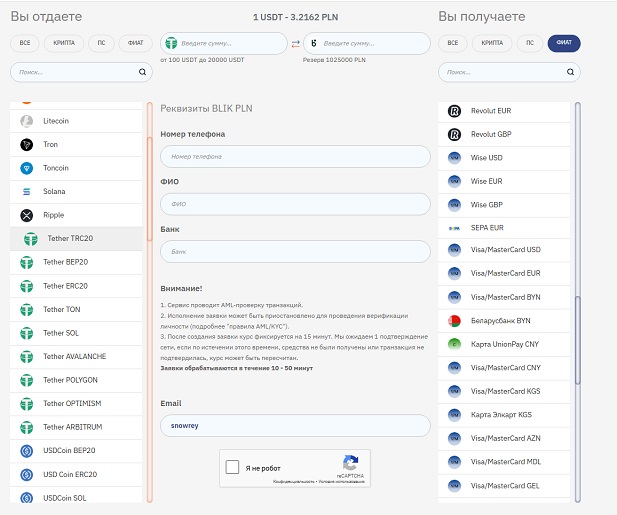The height and width of the screenshot is (515, 617).
Task: Check the 'Я не робот' reCAPTCHA box
Action: tap(233, 467)
